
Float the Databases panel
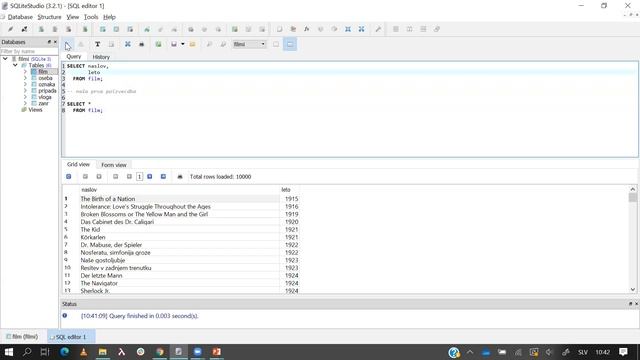tap(49, 42)
